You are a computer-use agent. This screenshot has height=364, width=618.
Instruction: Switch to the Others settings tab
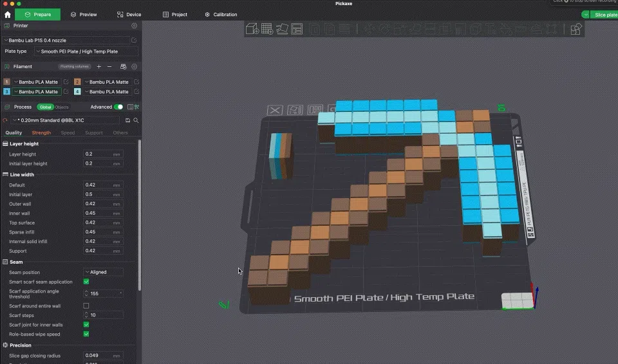pos(120,132)
